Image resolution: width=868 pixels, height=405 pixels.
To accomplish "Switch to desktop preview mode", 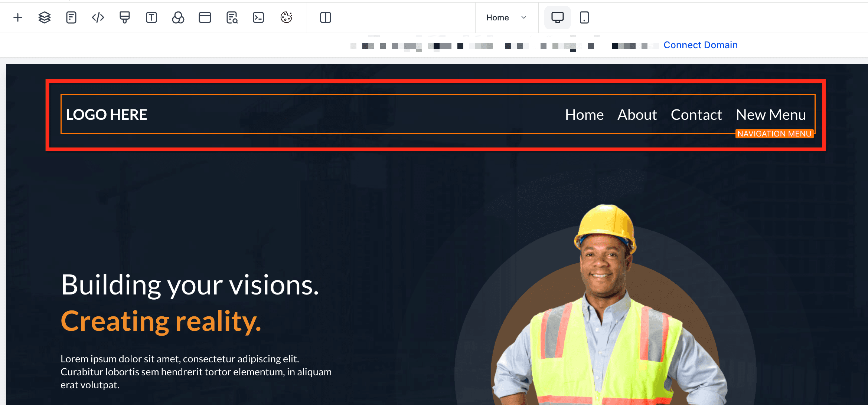I will pyautogui.click(x=557, y=17).
